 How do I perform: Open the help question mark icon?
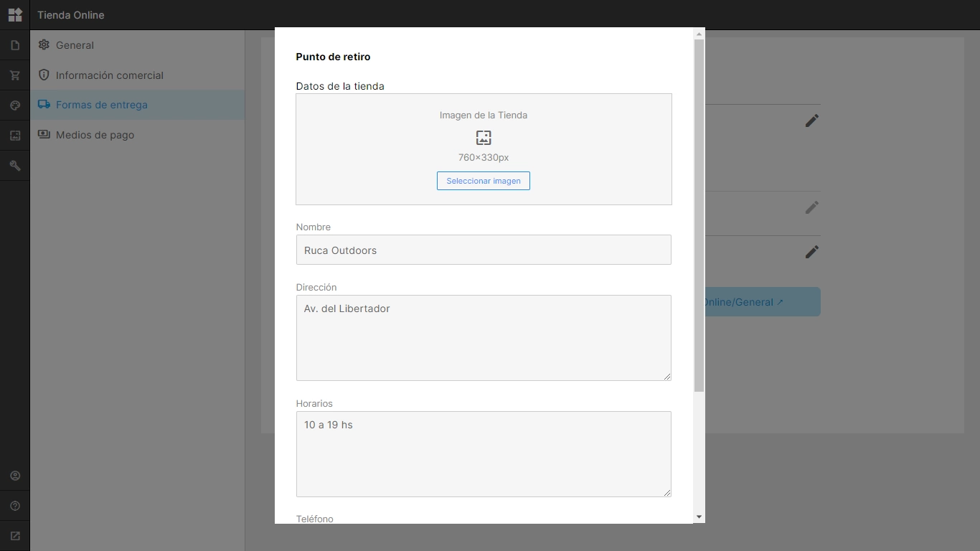pos(15,506)
